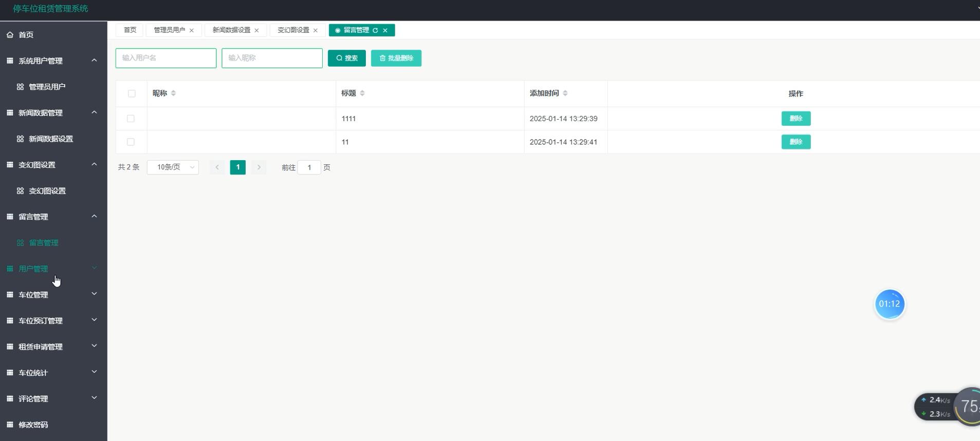Expand the 租赁申请管理 menu arrow

(x=94, y=346)
